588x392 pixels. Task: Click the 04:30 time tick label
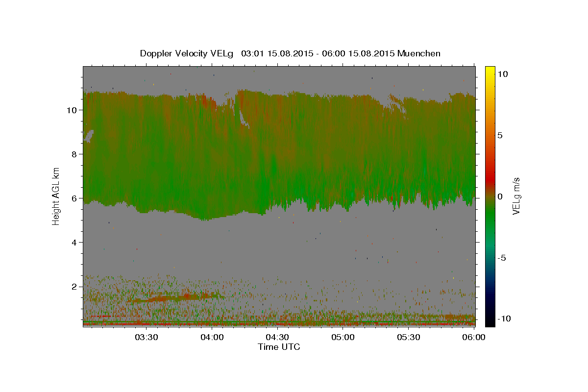(277, 337)
